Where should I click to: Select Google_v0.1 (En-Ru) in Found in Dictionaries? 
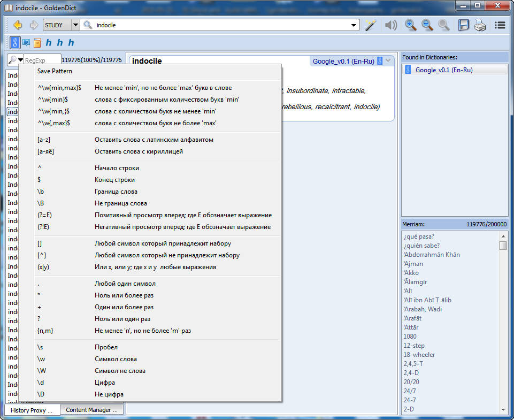tap(455, 70)
